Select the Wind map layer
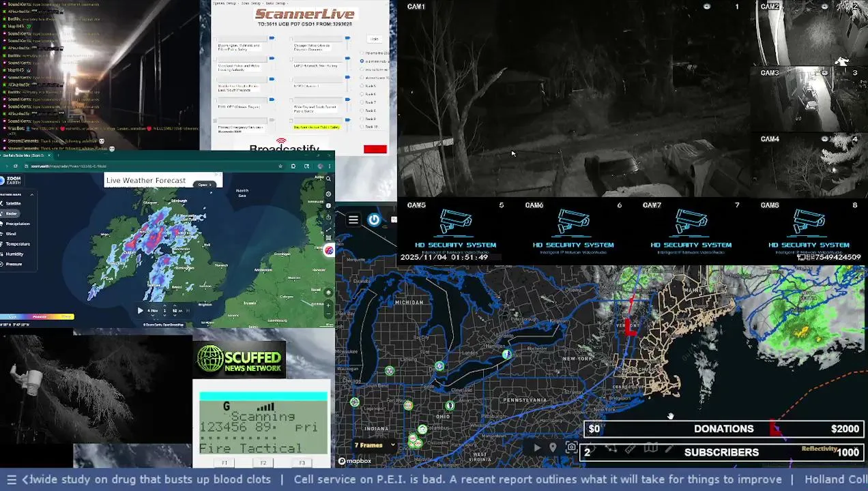The width and height of the screenshot is (868, 491). pyautogui.click(x=9, y=234)
